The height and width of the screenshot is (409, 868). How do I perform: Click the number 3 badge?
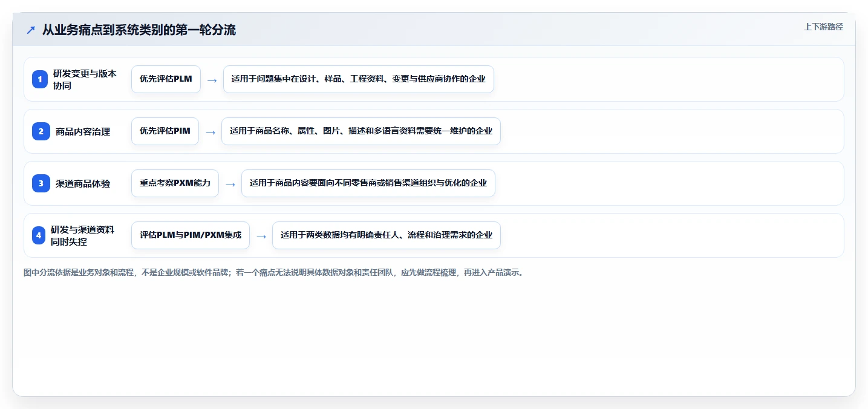(41, 183)
